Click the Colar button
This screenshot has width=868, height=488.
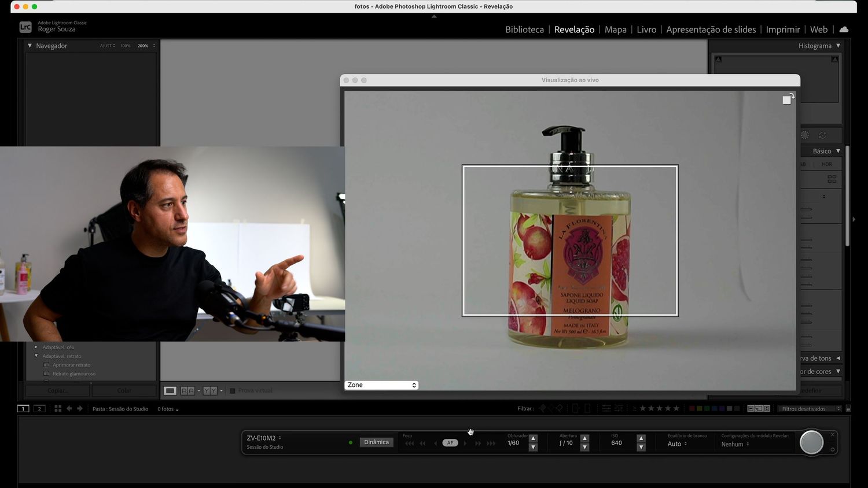point(124,391)
